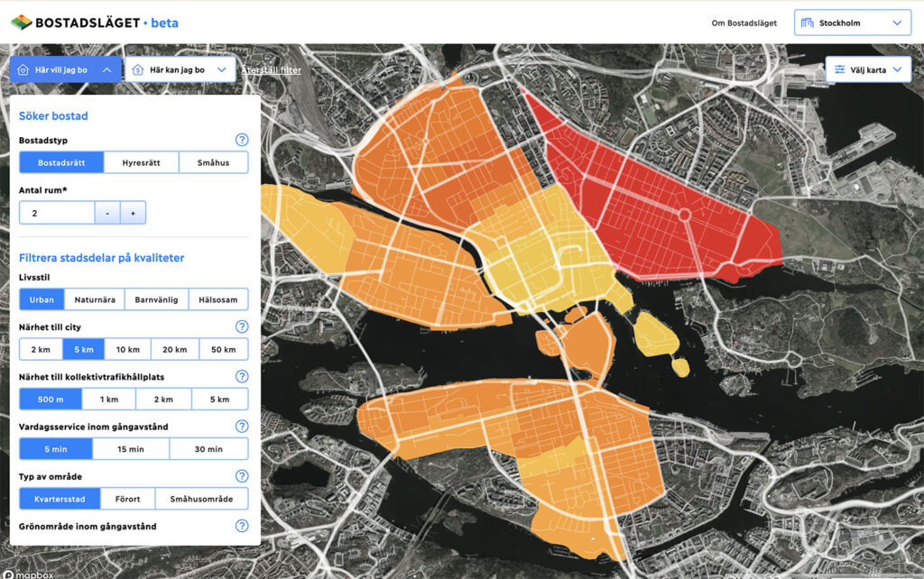Screen dimensions: 924x579
Task: Choose the Naturnära lifestyle
Action: (94, 299)
